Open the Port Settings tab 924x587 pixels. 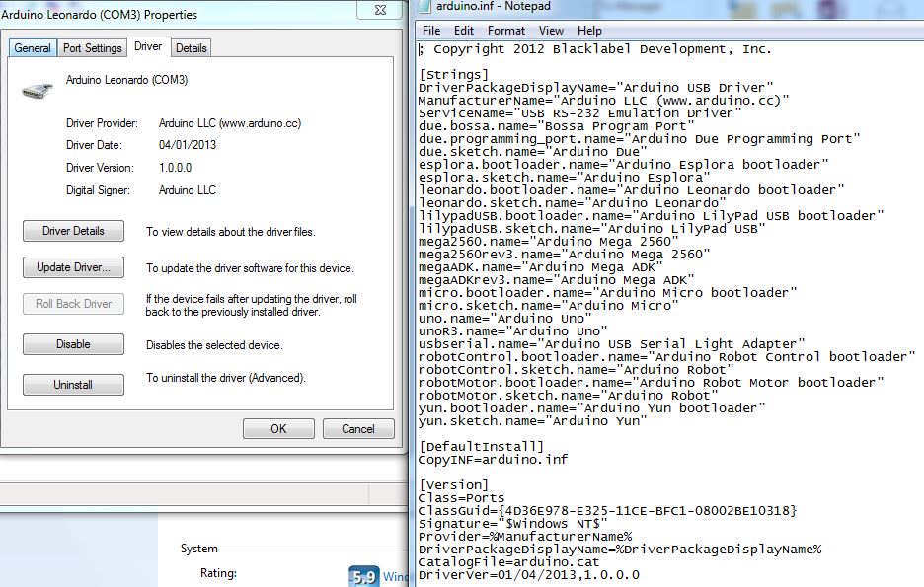[x=93, y=48]
